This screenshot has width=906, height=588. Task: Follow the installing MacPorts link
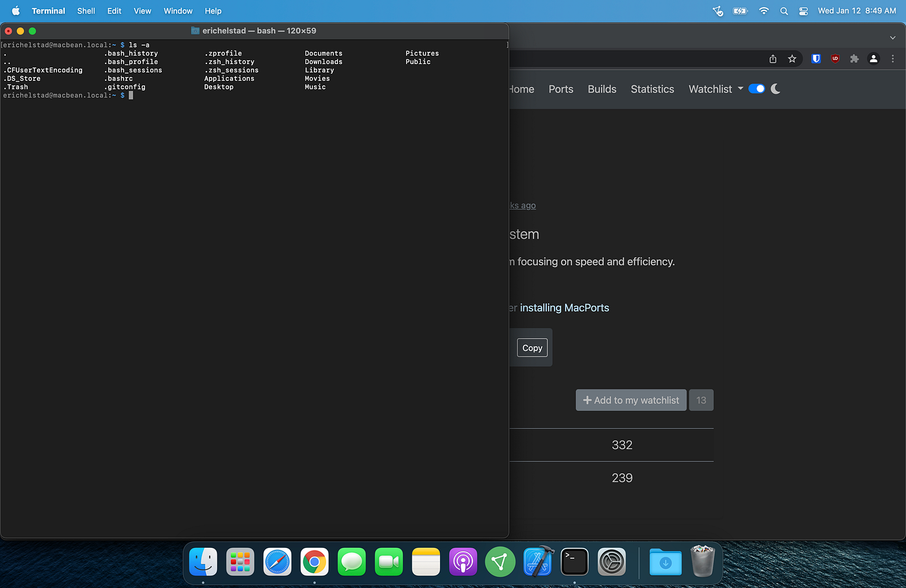pos(564,308)
